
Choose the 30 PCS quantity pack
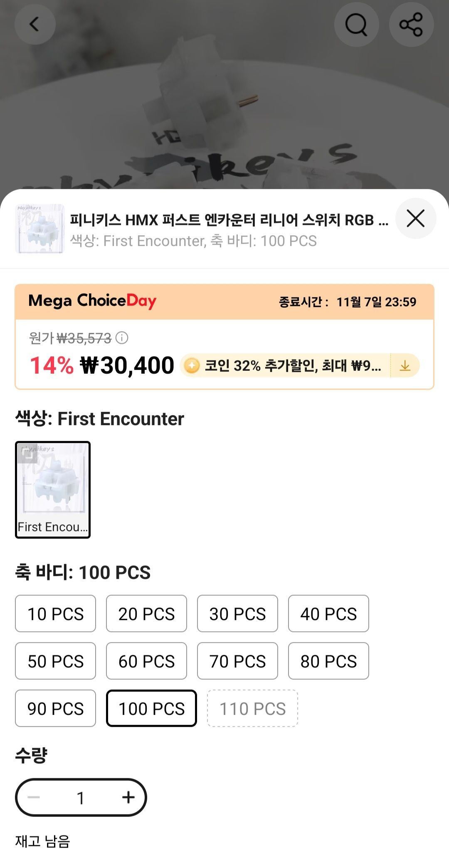click(x=237, y=614)
